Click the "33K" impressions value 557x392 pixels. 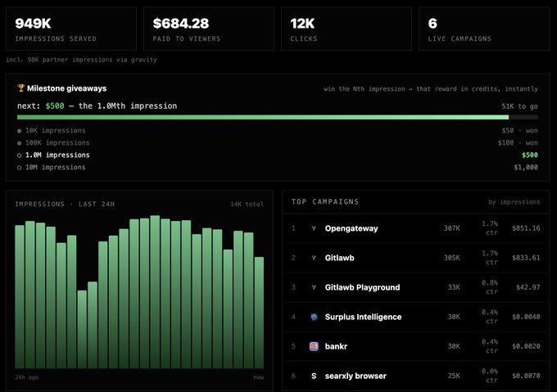point(454,287)
